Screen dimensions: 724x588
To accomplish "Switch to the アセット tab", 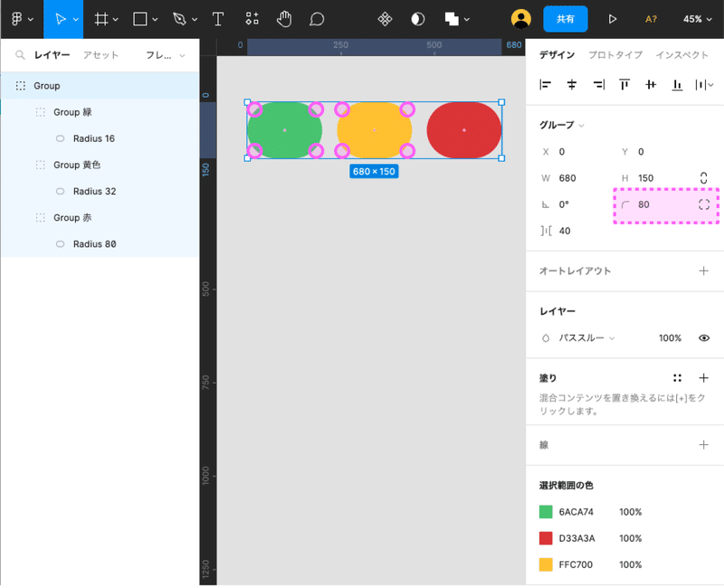I will coord(100,55).
